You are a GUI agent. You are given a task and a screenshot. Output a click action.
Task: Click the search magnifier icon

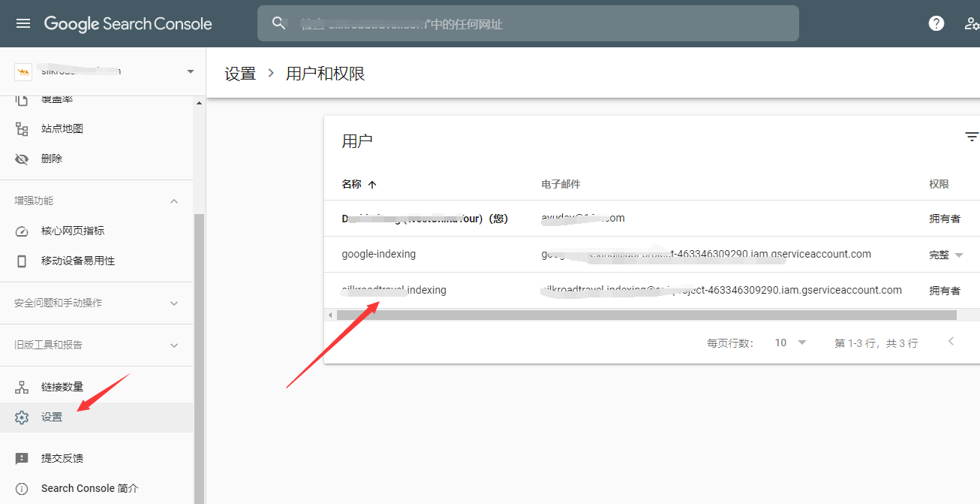coord(279,23)
